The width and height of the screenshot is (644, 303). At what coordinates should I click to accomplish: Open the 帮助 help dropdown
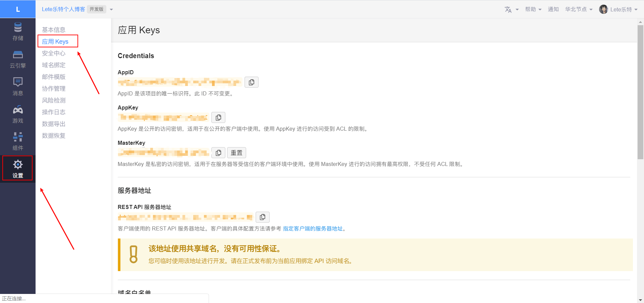click(x=533, y=9)
